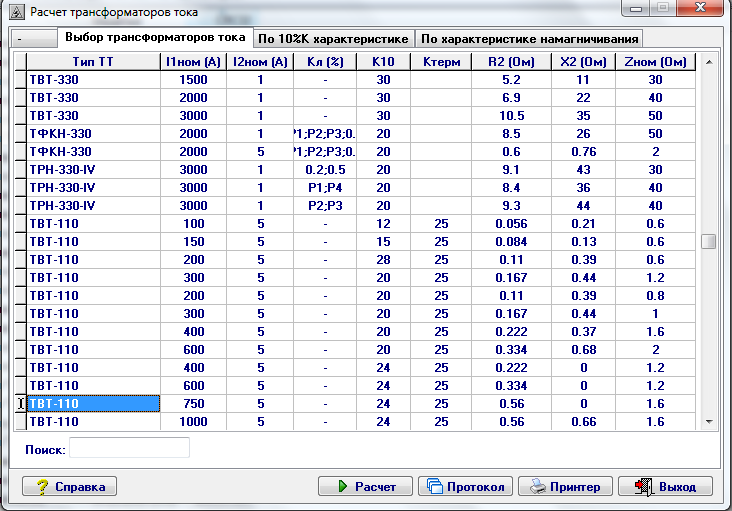Viewport: 732px width, 511px height.
Task: Open По характеристике намагничивания tab
Action: 529,39
